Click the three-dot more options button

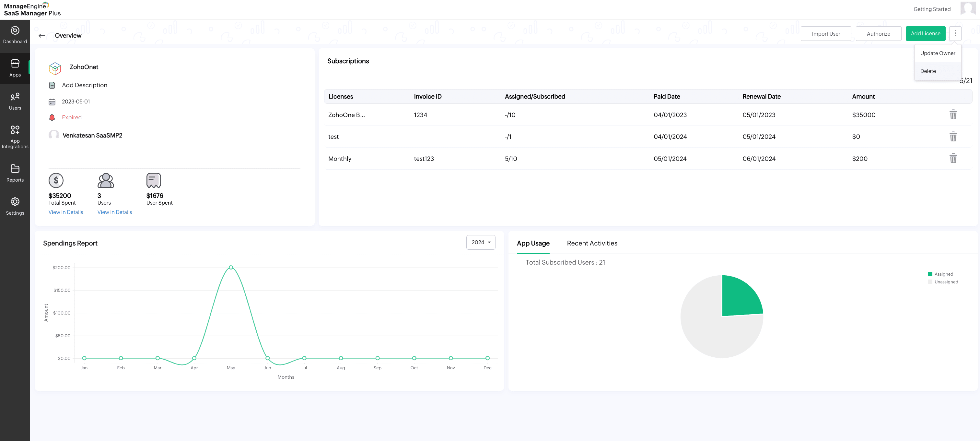click(955, 33)
